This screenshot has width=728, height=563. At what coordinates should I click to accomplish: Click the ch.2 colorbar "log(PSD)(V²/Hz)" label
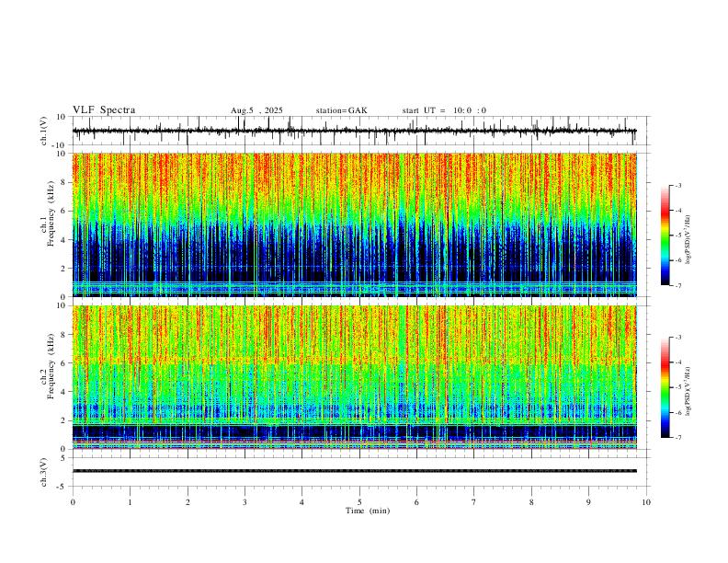[x=688, y=391]
